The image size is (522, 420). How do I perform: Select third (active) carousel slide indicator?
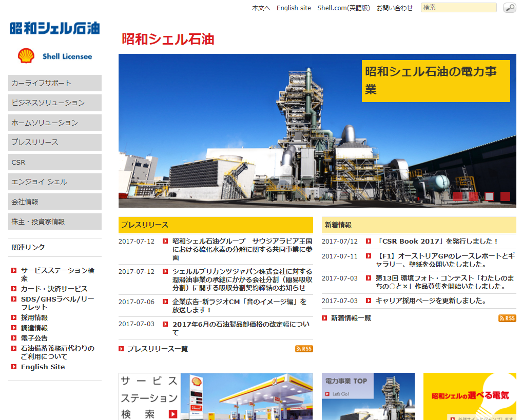point(489,196)
